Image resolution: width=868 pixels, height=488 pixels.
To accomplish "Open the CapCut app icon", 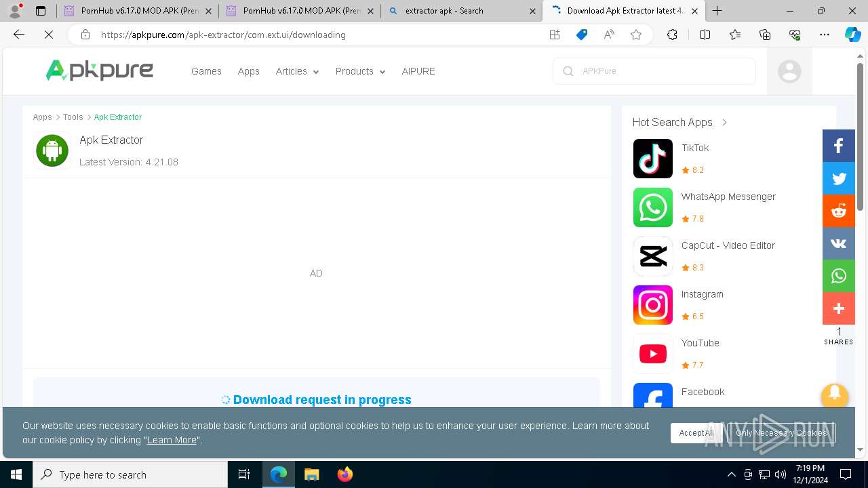I will [653, 256].
